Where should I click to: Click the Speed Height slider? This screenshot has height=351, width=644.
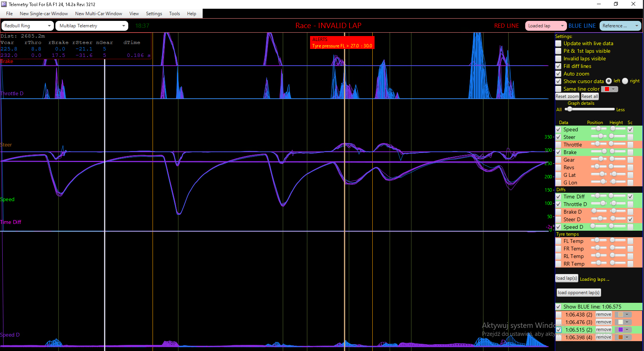pos(618,129)
